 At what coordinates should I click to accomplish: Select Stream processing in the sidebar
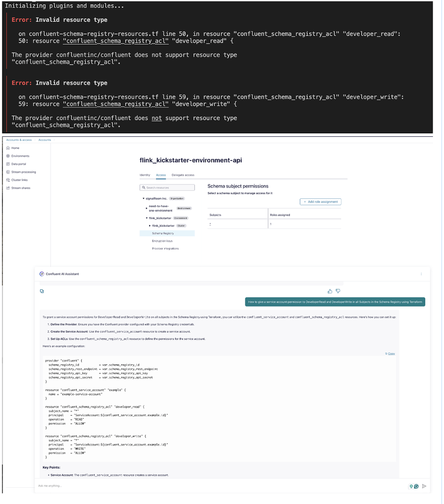coord(24,172)
